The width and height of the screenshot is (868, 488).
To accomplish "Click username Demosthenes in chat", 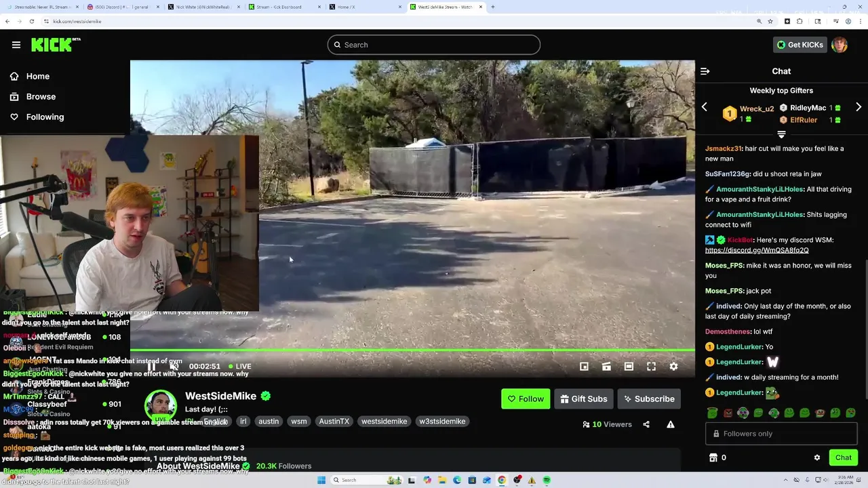I will [728, 331].
